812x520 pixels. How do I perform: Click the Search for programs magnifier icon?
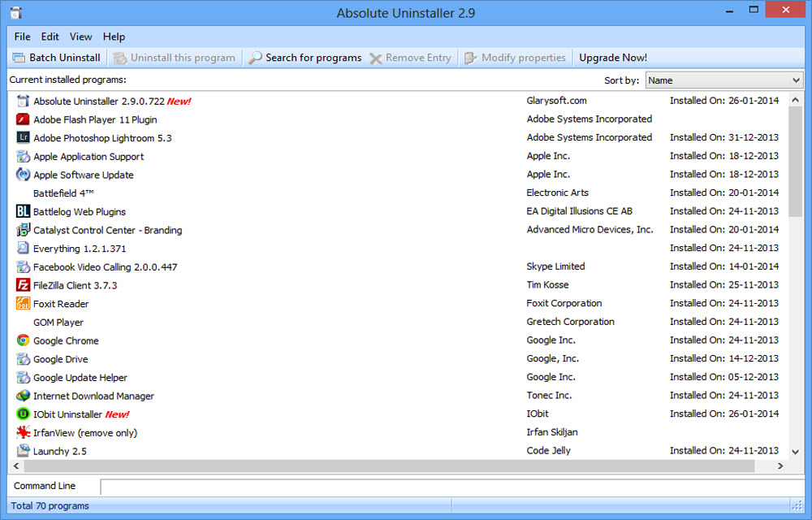(255, 58)
